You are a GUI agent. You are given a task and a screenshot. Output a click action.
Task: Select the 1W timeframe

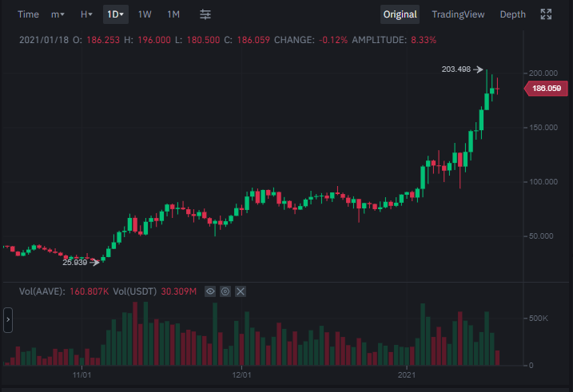coord(145,14)
